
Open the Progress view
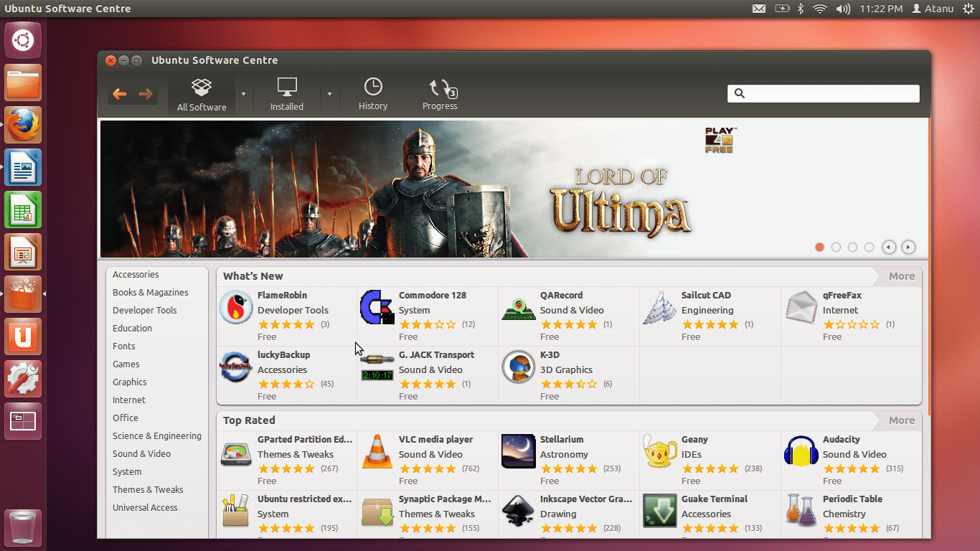click(x=440, y=94)
